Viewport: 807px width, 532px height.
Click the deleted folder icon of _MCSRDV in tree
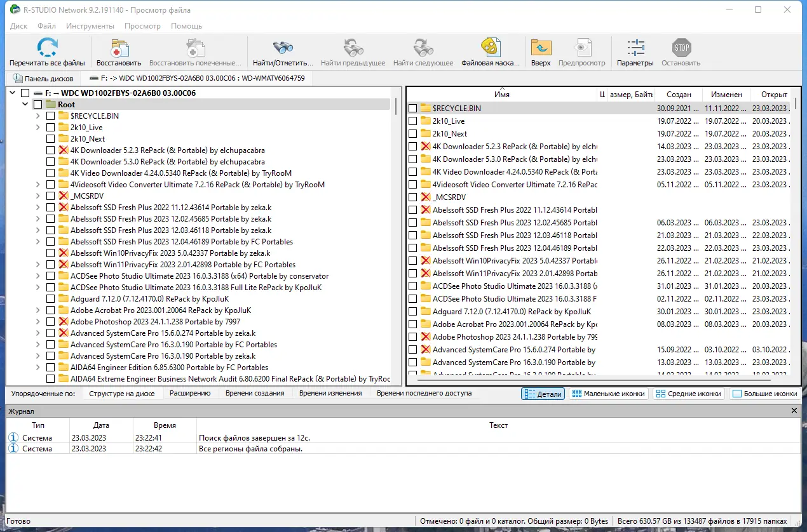(x=63, y=196)
